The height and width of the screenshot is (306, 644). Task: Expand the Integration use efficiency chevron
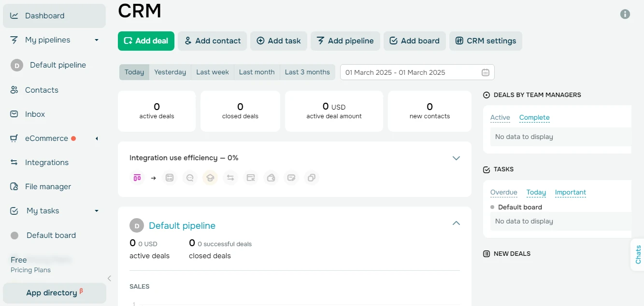click(456, 158)
